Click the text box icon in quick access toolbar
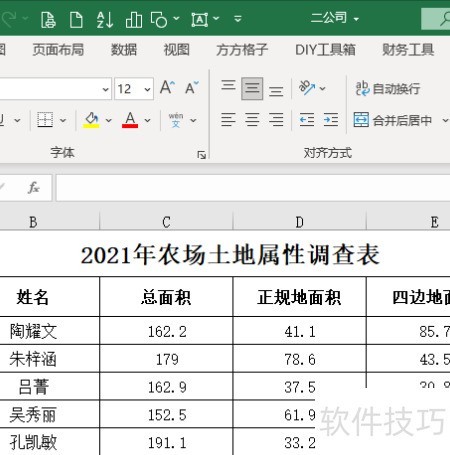 [x=200, y=20]
